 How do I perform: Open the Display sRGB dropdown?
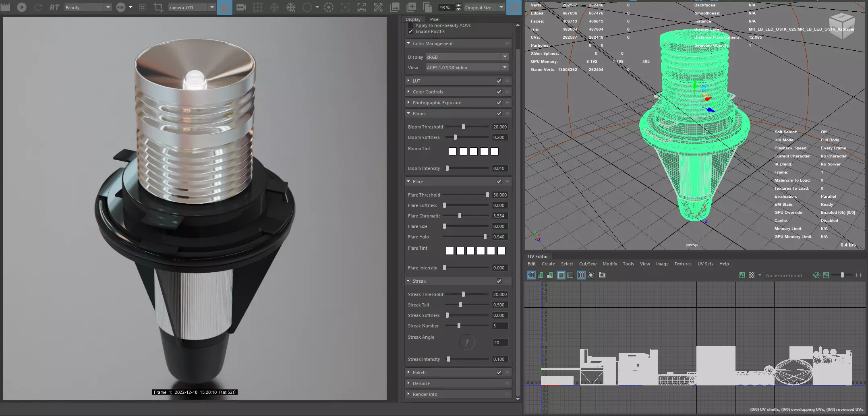click(x=467, y=57)
